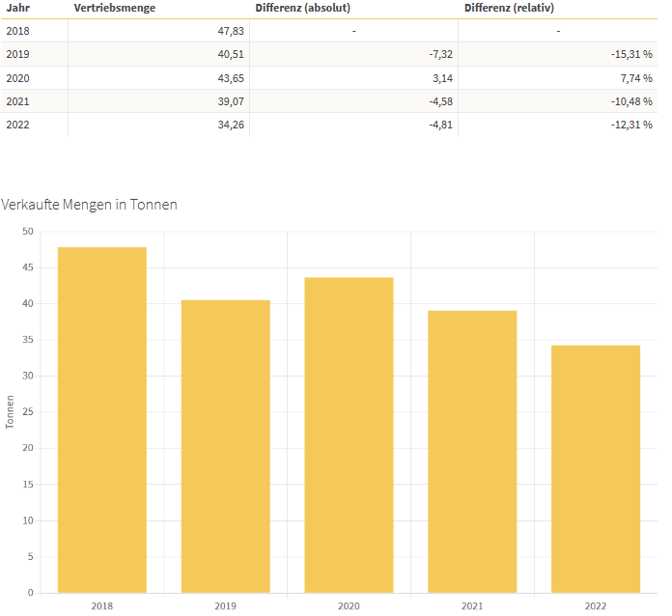
Task: Click the relative difference -10,48 %
Action: 631,101
